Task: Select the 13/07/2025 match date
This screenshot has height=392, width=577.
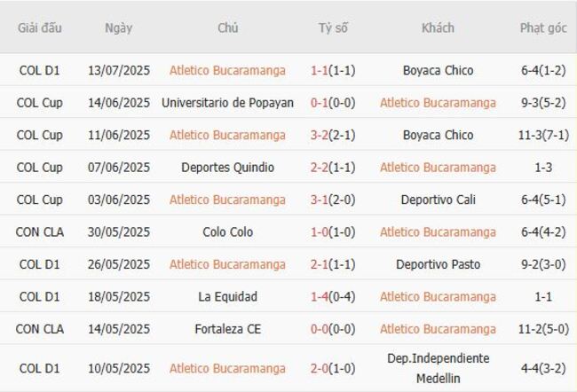Action: click(119, 70)
